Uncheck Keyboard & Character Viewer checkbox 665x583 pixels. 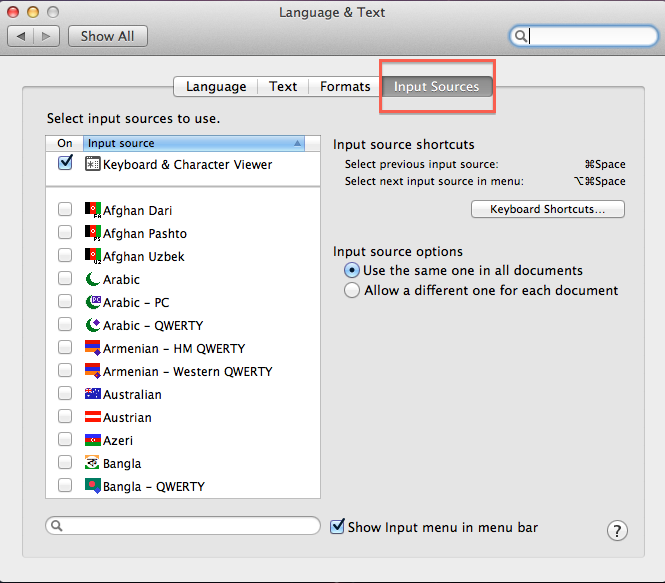pos(65,164)
